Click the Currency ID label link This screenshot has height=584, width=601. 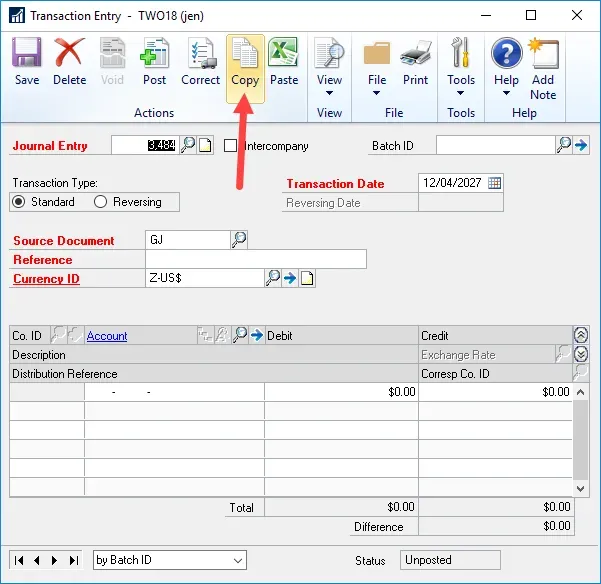(x=46, y=279)
